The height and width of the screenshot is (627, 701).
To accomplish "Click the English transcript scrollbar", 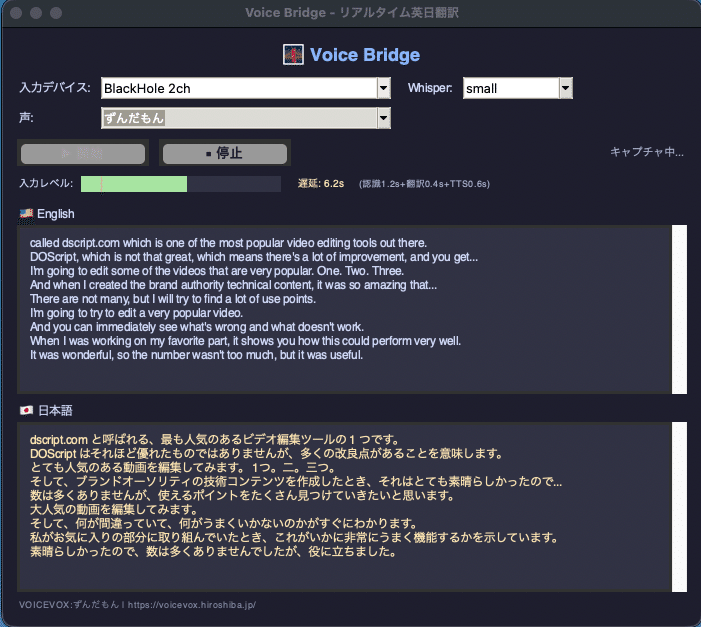I will click(x=679, y=309).
